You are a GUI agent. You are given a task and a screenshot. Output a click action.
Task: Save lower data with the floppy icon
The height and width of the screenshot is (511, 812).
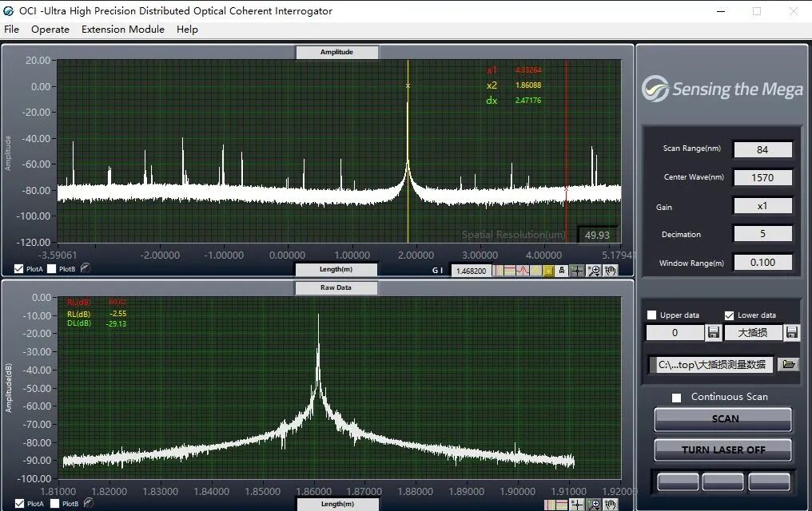791,333
